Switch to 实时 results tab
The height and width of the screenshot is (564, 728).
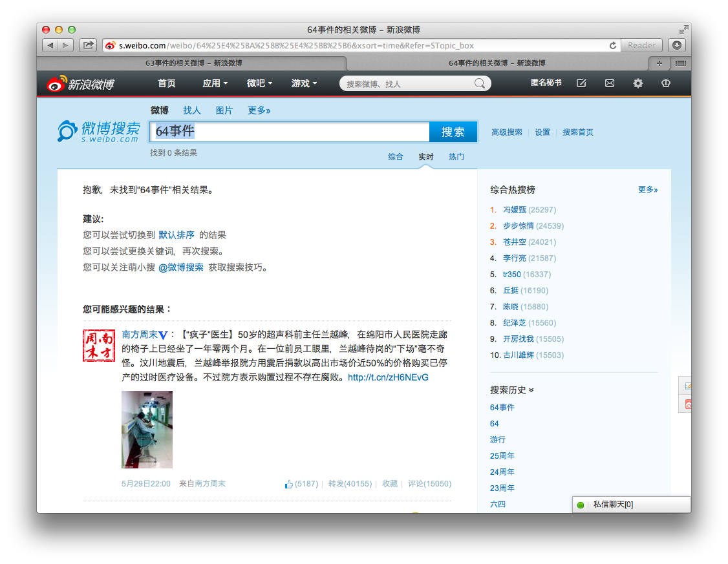click(x=426, y=157)
